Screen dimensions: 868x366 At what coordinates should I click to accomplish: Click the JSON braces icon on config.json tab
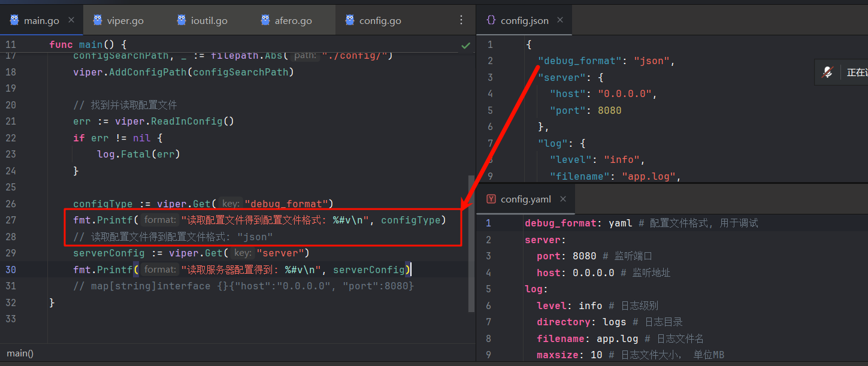pos(491,20)
